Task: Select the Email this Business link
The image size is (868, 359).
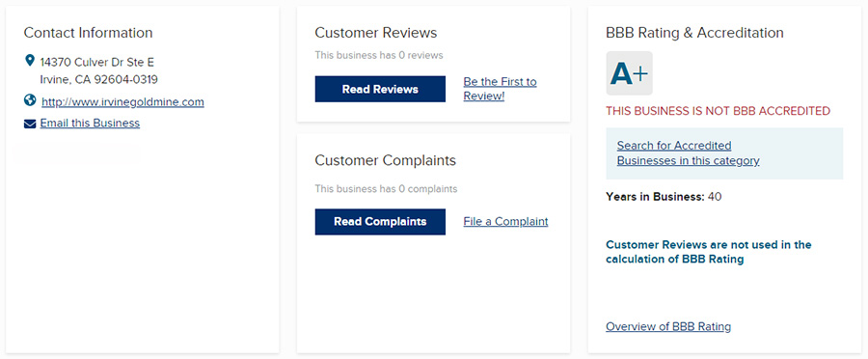Action: 90,123
